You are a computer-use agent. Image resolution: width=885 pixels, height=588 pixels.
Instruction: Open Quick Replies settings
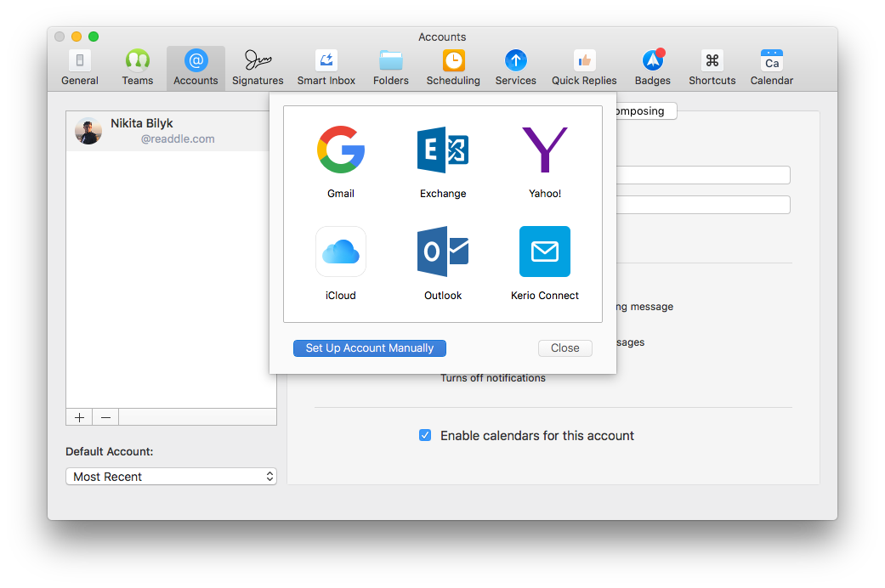coord(584,66)
